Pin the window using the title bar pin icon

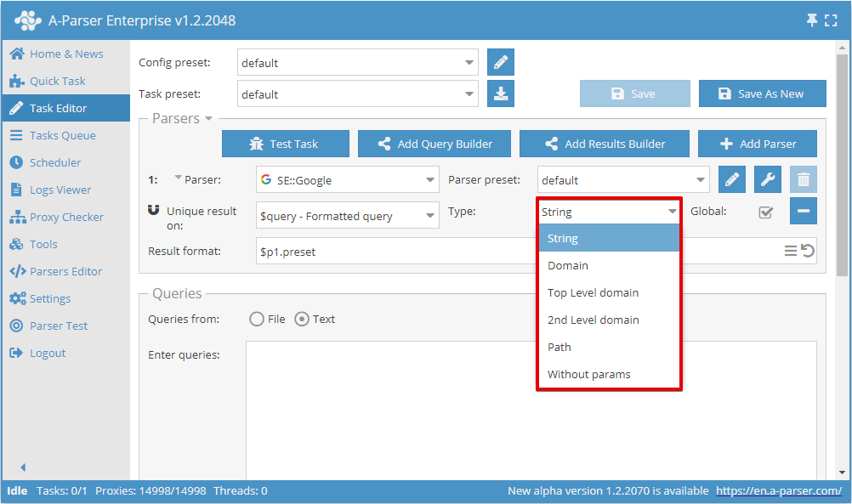point(812,19)
